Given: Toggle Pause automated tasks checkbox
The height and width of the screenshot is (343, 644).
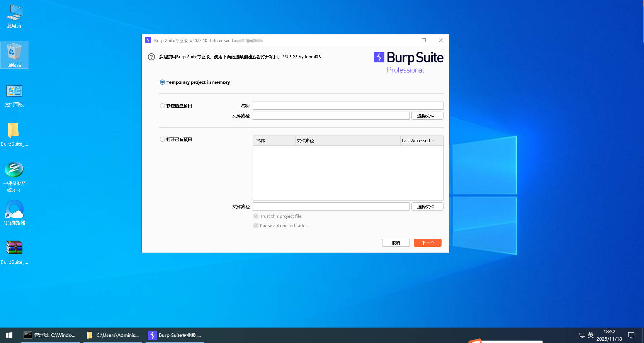Looking at the screenshot, I should [x=256, y=226].
